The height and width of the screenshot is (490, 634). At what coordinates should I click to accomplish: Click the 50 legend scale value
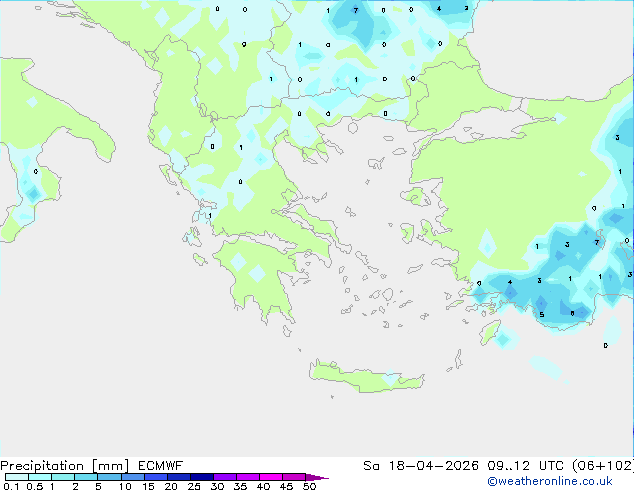(x=309, y=486)
